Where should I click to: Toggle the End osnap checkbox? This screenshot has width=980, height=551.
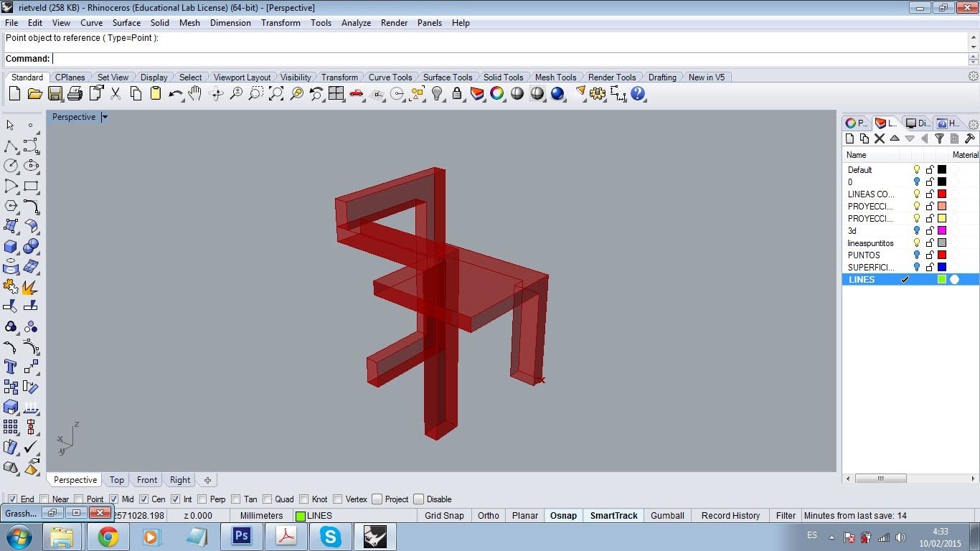[x=12, y=499]
